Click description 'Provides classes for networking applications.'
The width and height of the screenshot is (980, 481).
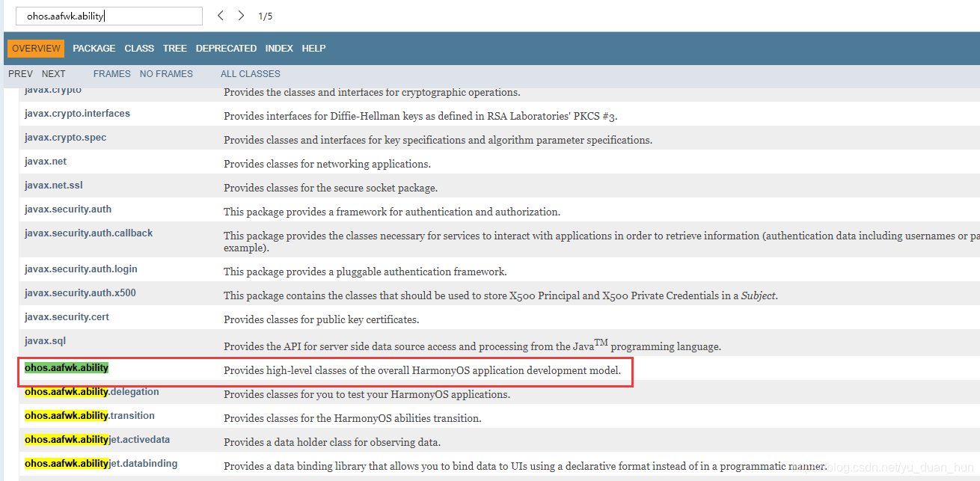327,165
